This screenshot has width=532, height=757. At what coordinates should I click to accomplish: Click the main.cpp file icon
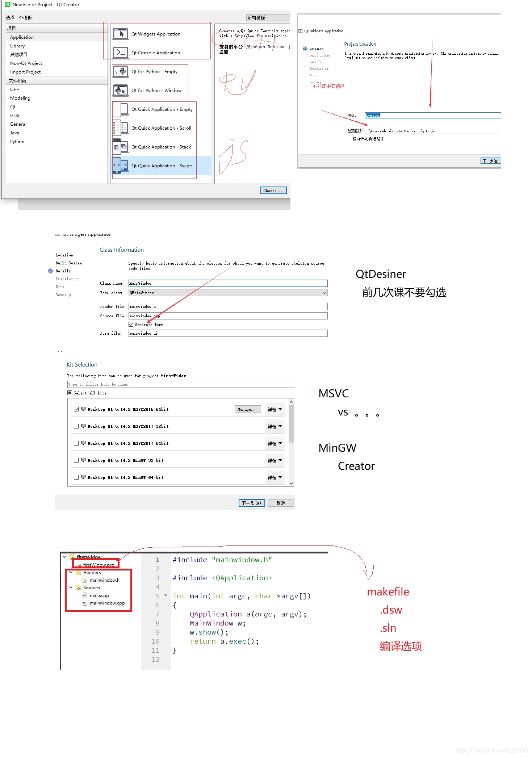(x=85, y=595)
